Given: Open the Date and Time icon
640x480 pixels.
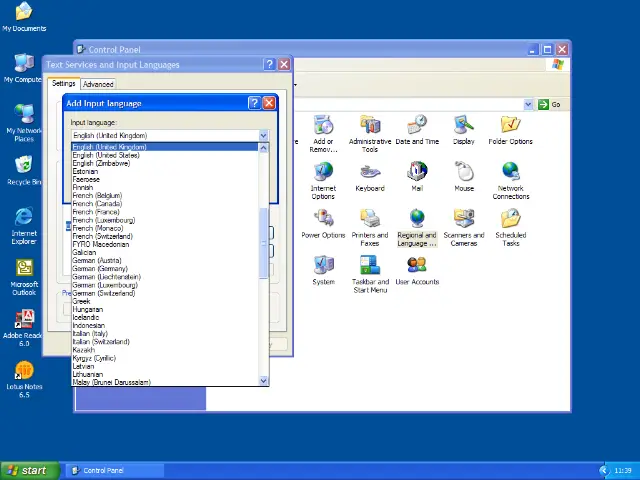Looking at the screenshot, I should (x=417, y=127).
